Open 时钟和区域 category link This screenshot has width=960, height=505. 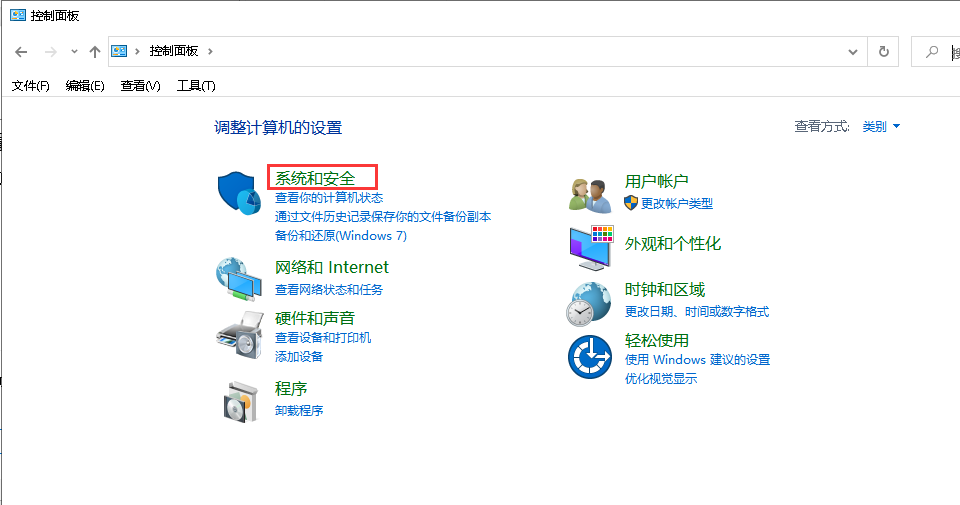664,290
